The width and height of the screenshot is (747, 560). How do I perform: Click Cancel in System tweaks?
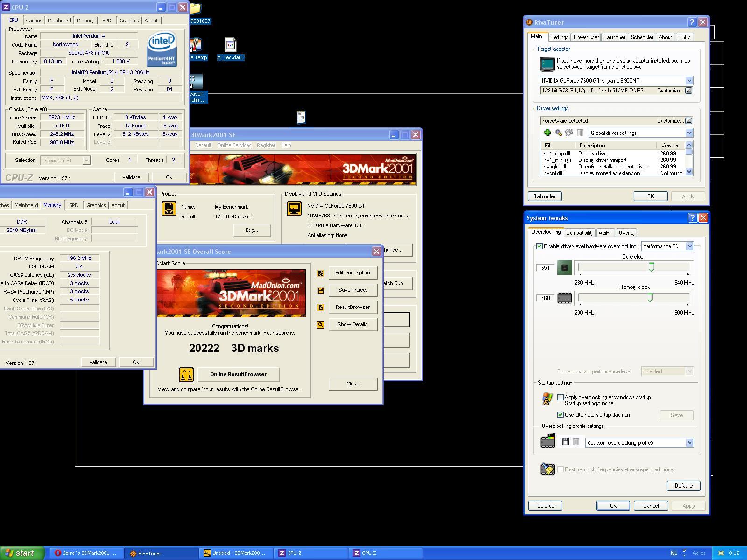(x=651, y=506)
